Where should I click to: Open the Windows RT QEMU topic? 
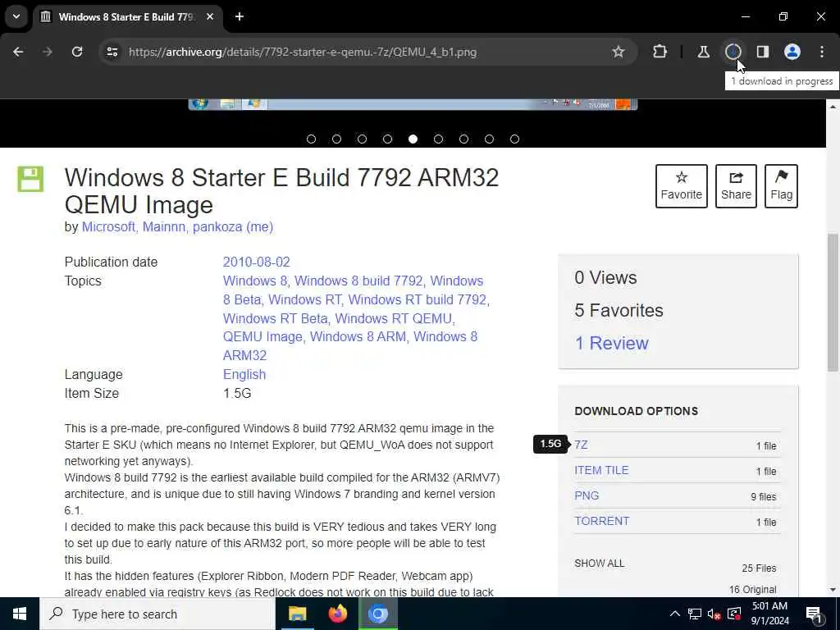click(393, 318)
